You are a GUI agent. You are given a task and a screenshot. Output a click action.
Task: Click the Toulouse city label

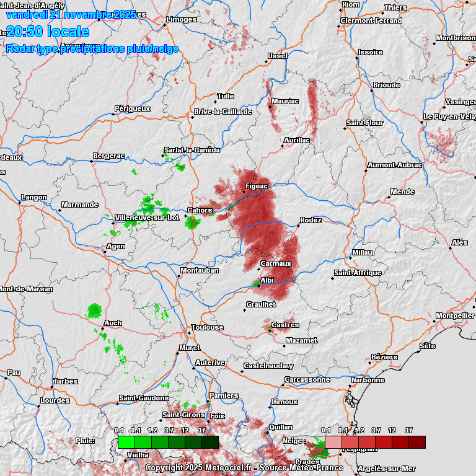click(208, 327)
